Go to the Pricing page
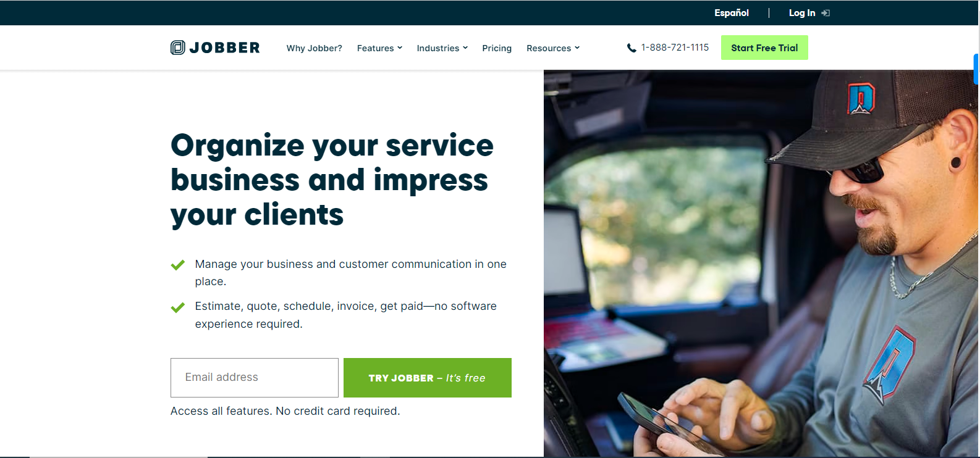The image size is (980, 458). point(497,48)
